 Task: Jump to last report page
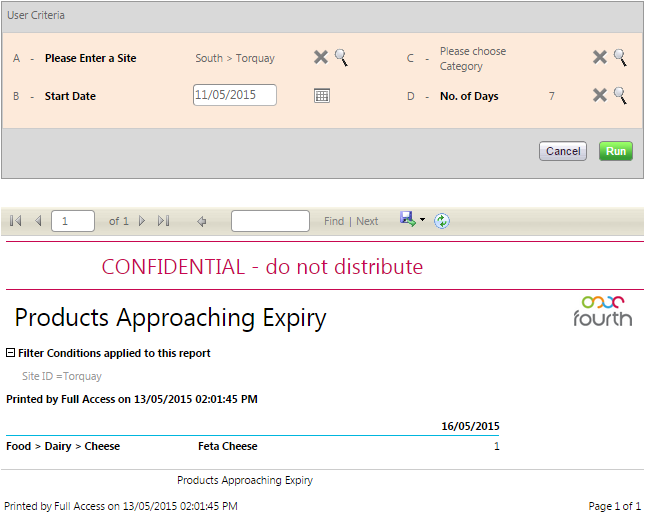click(x=164, y=221)
